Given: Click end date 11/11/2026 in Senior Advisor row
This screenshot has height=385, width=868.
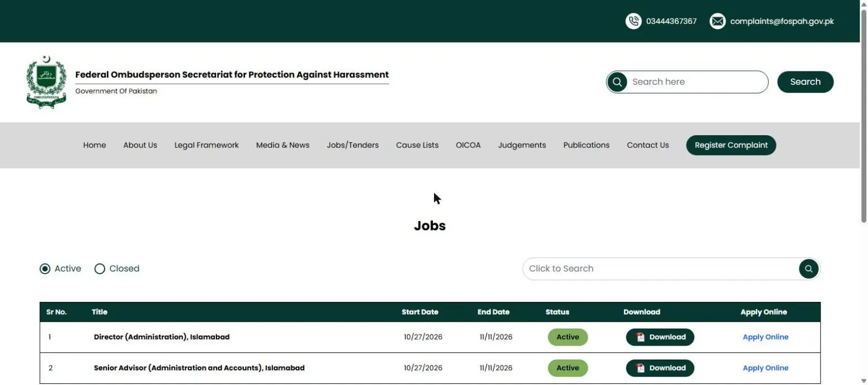Looking at the screenshot, I should (496, 368).
